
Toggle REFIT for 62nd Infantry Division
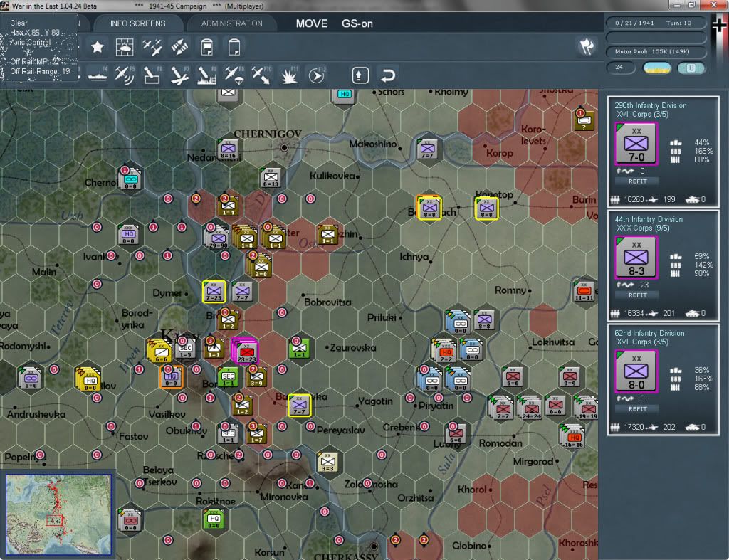(x=637, y=409)
